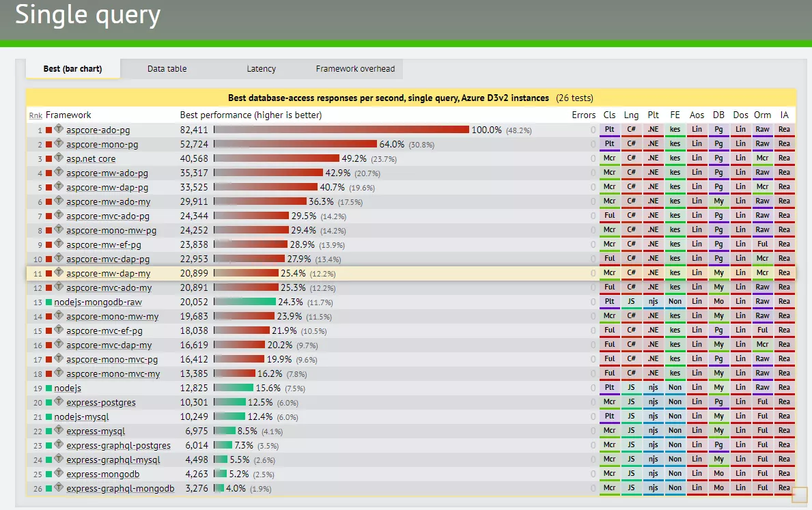
Task: Sort by the Rnk column header
Action: (36, 115)
